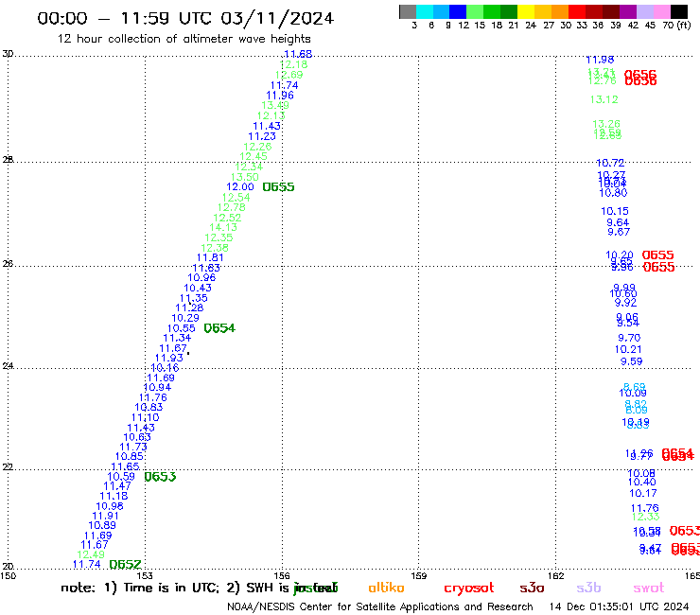700x615 pixels.
Task: Click the black swatch at the scale's end
Action: (678, 11)
